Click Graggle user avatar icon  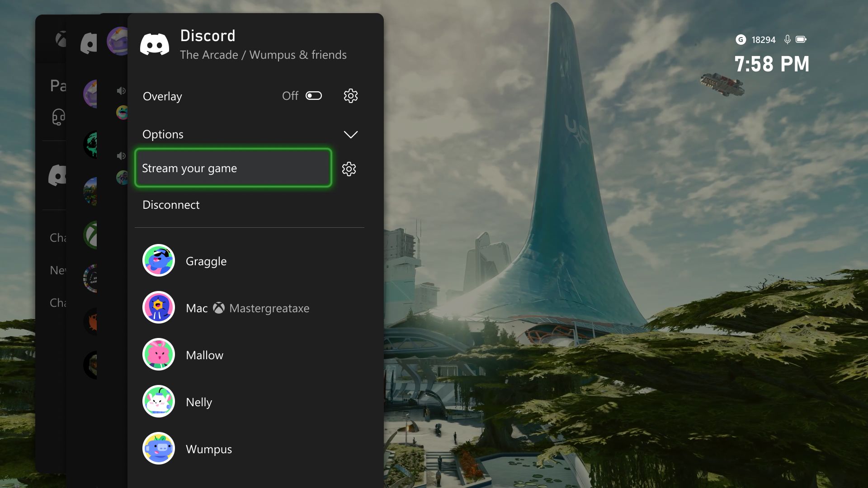(158, 260)
